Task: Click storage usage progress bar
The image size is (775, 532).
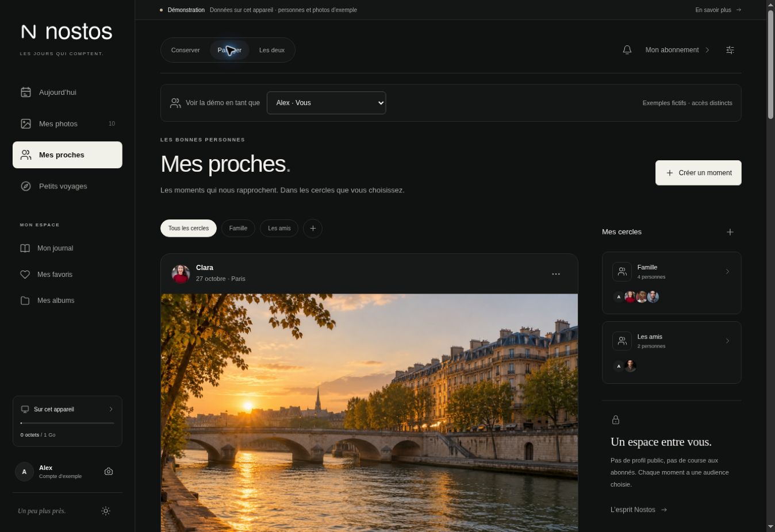Action: pos(67,423)
